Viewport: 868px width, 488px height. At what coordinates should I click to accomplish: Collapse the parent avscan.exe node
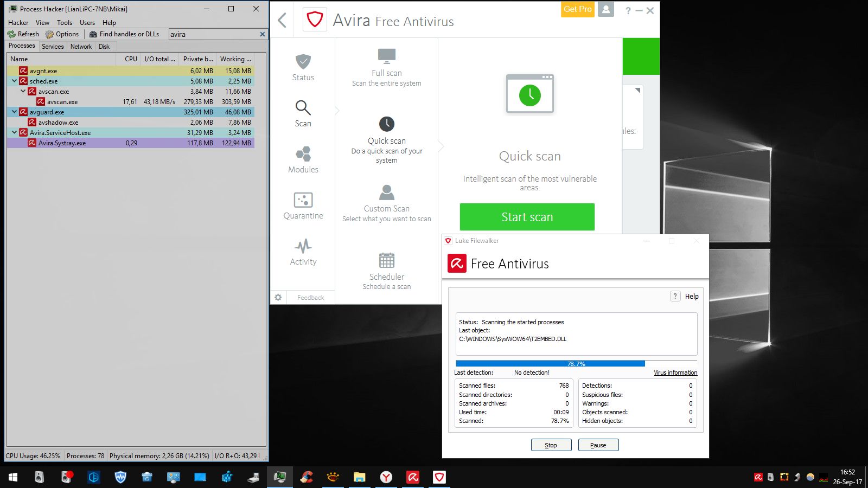tap(23, 91)
